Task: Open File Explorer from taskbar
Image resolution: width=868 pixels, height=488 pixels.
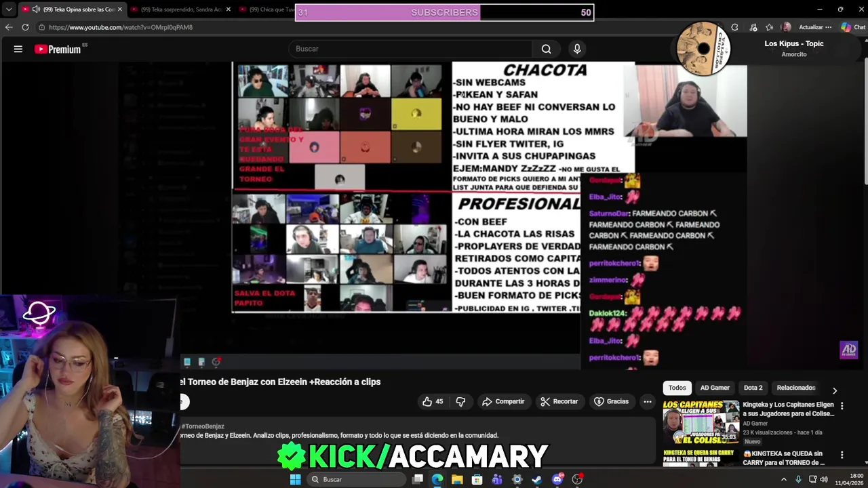Action: [x=457, y=479]
